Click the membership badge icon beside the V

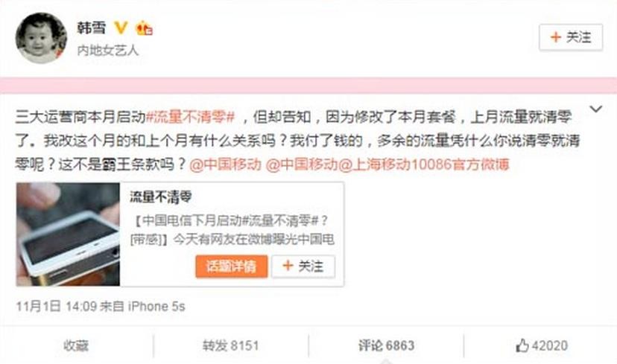144,28
